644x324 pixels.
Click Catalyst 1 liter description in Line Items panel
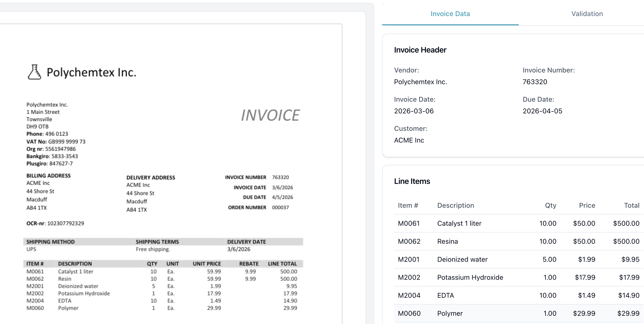(x=459, y=224)
